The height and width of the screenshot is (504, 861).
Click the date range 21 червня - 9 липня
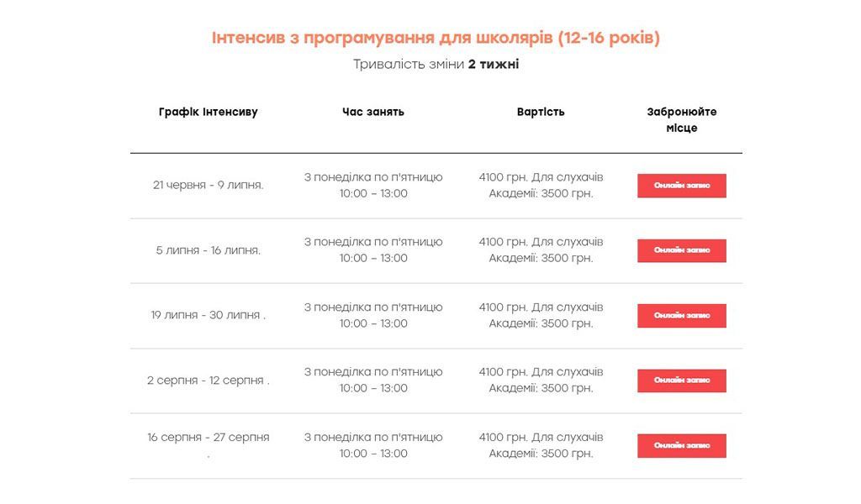(210, 185)
